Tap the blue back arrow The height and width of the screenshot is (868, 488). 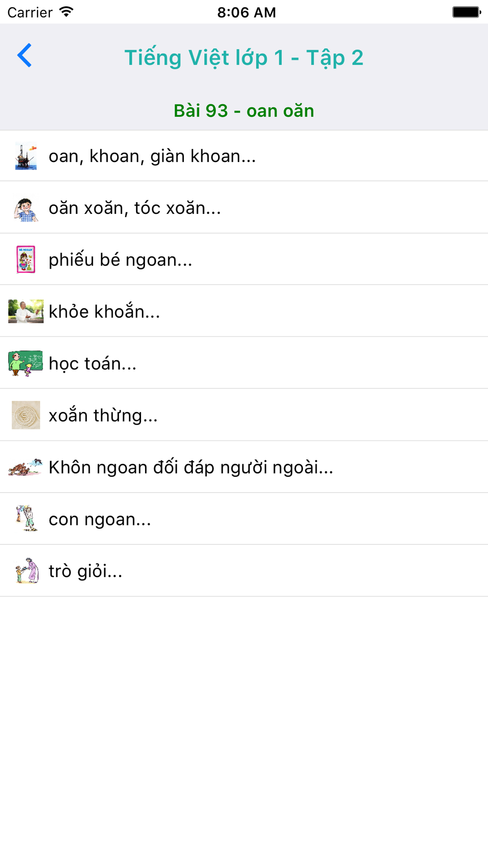coord(24,55)
